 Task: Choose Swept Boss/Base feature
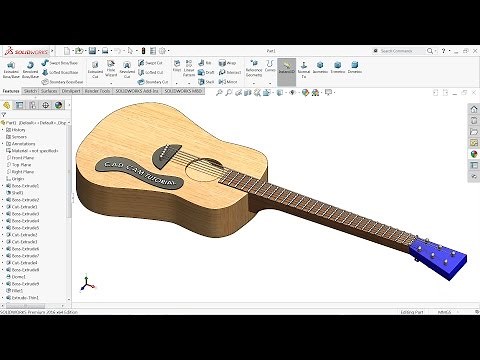pyautogui.click(x=60, y=63)
